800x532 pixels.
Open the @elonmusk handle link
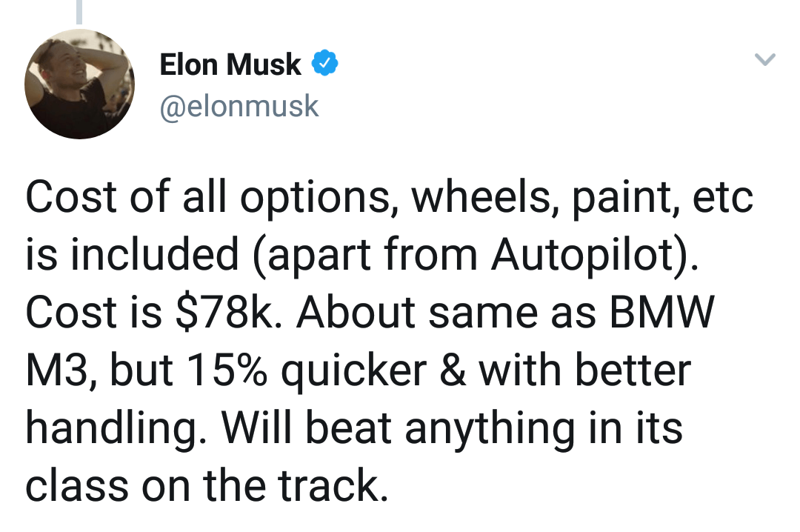239,106
